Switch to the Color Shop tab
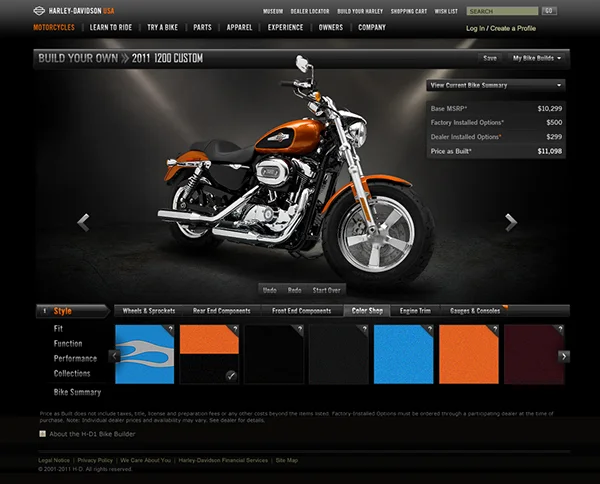600x484 pixels. pyautogui.click(x=367, y=311)
